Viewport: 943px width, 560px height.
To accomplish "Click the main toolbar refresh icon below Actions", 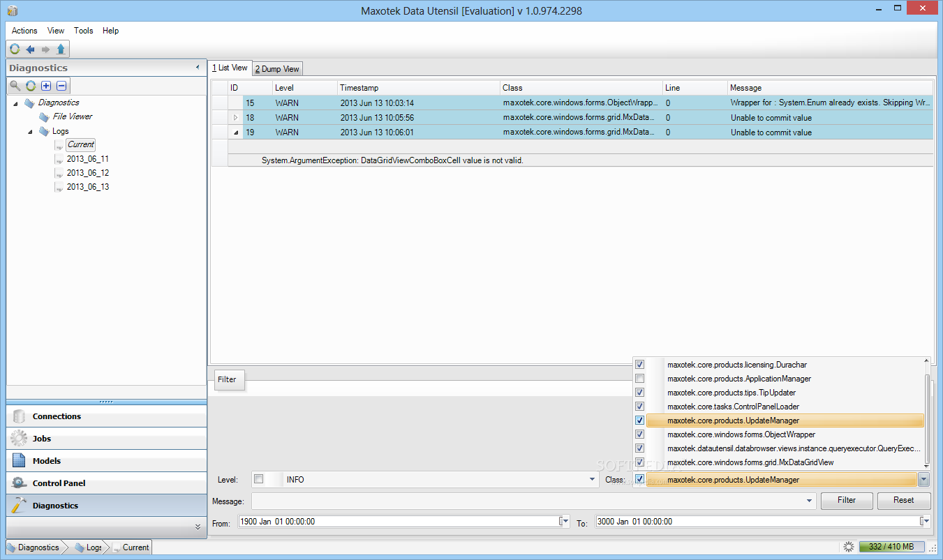I will [x=15, y=49].
